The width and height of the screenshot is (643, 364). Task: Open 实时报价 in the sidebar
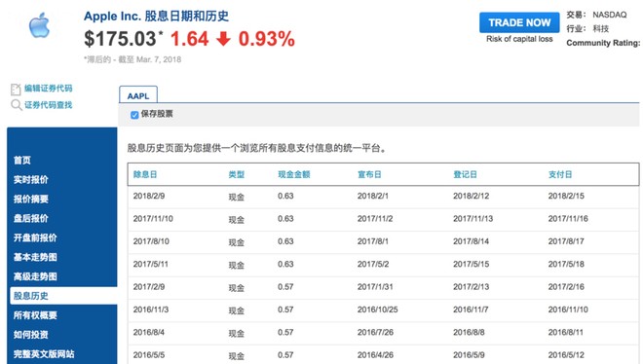(x=31, y=179)
